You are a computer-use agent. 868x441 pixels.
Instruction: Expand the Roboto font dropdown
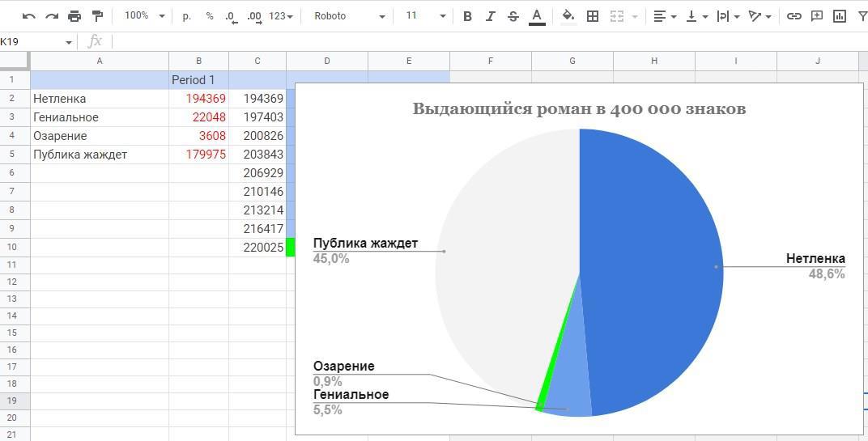coord(349,16)
